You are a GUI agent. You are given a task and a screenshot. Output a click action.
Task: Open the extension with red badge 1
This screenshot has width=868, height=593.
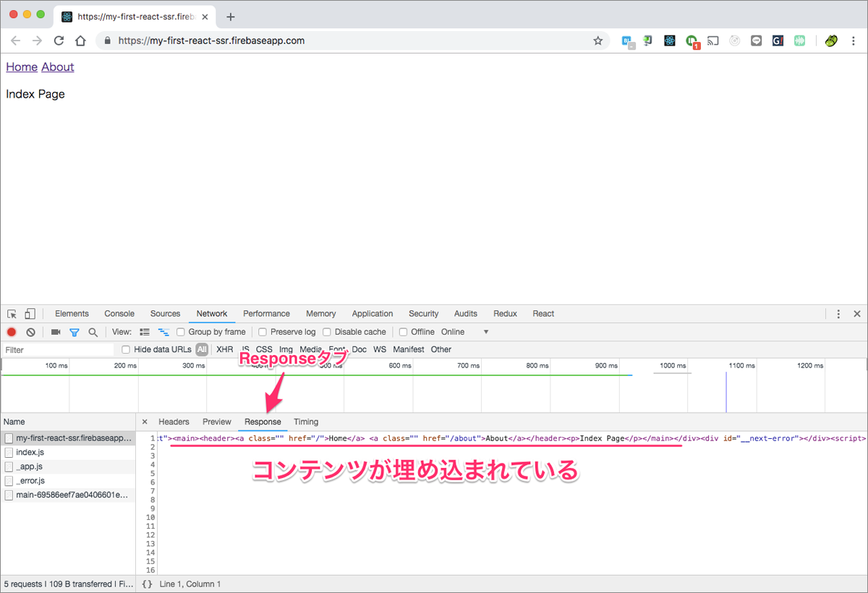[692, 42]
